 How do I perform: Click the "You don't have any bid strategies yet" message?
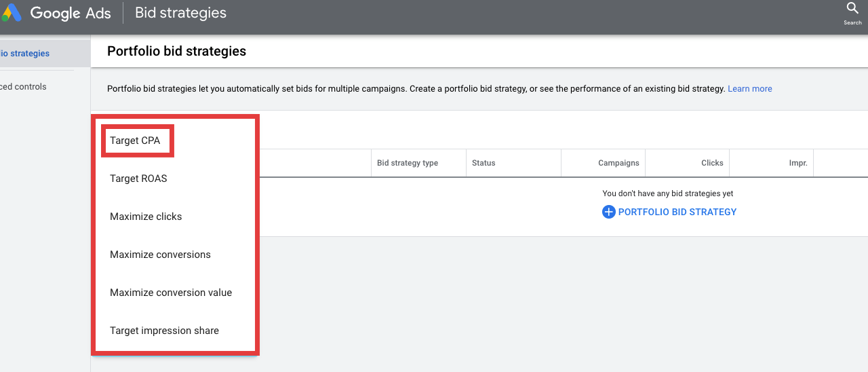(x=668, y=193)
